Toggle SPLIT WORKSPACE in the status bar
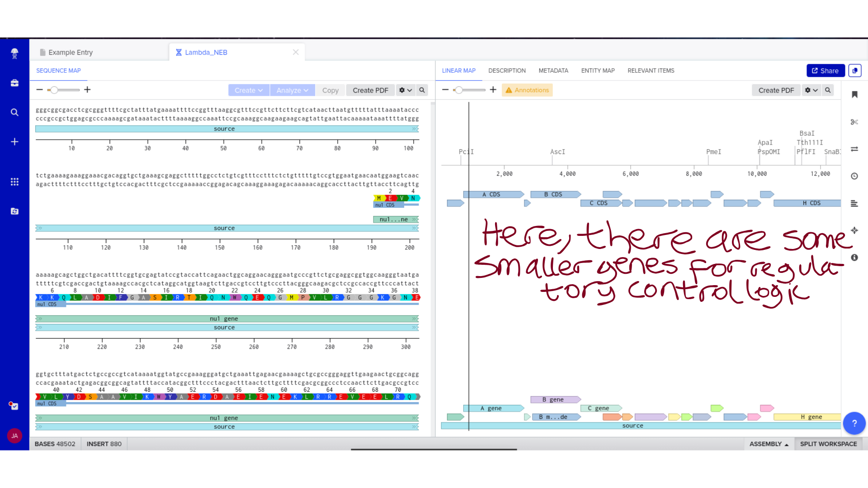868x488 pixels. pyautogui.click(x=828, y=444)
